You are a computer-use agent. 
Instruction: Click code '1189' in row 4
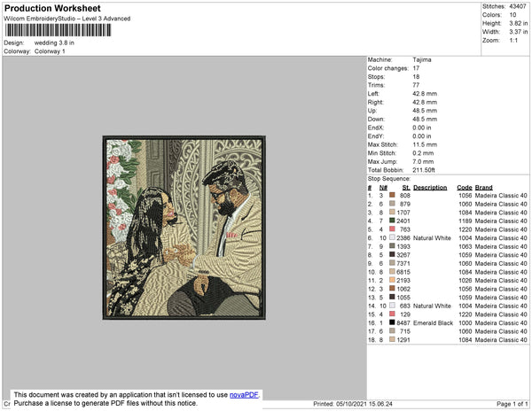[465, 221]
